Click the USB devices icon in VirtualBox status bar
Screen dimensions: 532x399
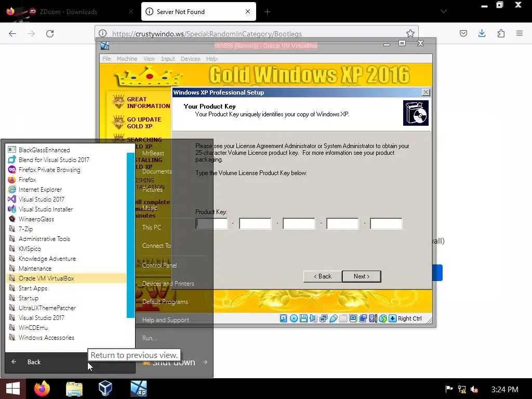pyautogui.click(x=333, y=318)
